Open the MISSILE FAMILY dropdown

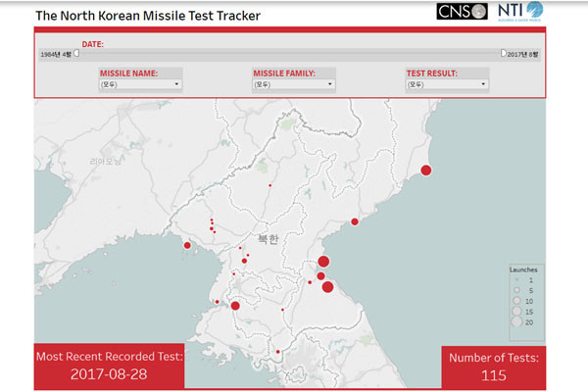point(294,84)
